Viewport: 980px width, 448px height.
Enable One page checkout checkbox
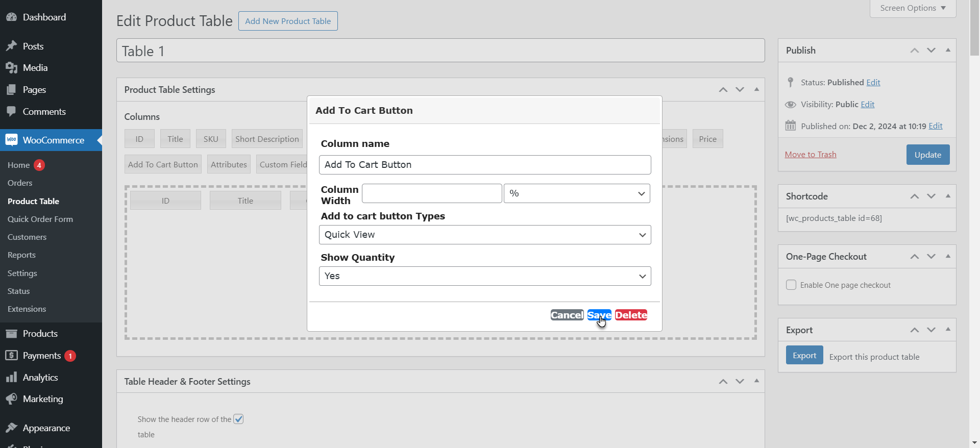tap(791, 285)
